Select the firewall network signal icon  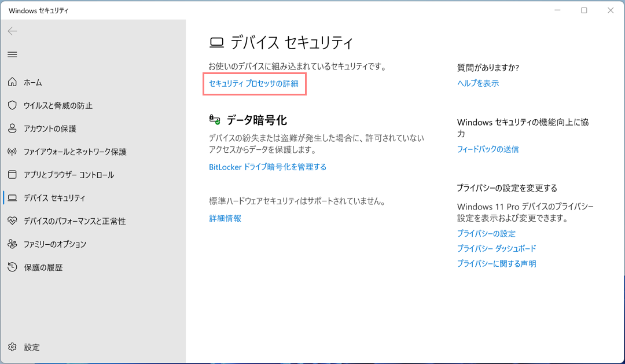(x=12, y=152)
